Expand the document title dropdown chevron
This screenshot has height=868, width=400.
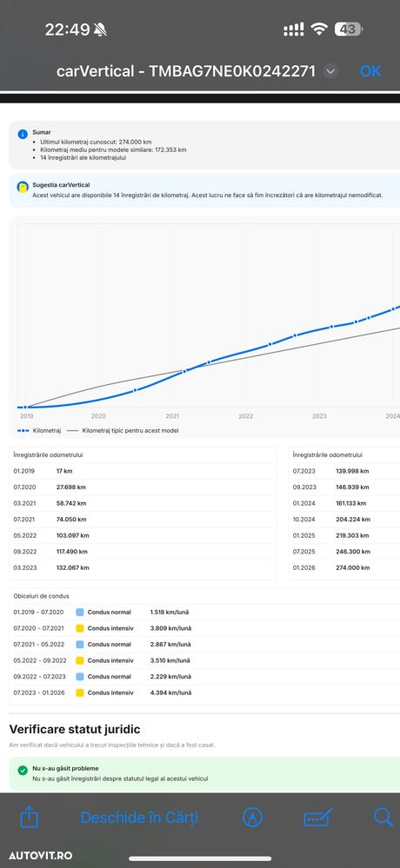click(x=330, y=71)
